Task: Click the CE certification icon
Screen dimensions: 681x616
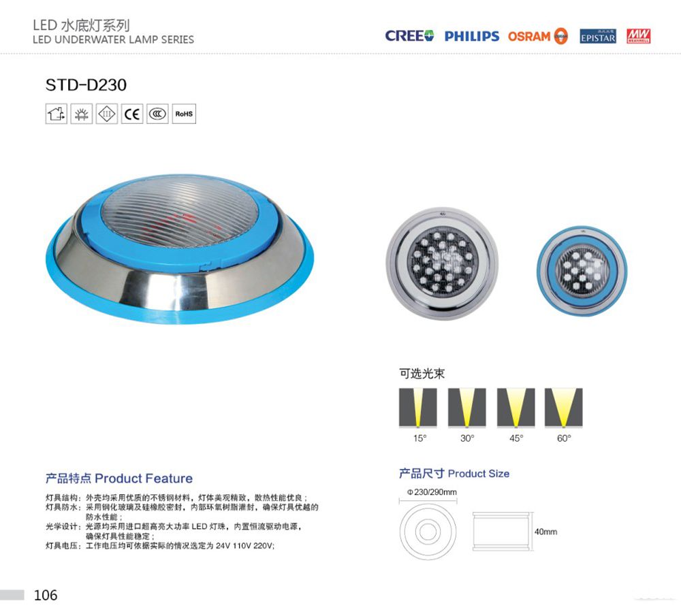Action: pos(132,114)
